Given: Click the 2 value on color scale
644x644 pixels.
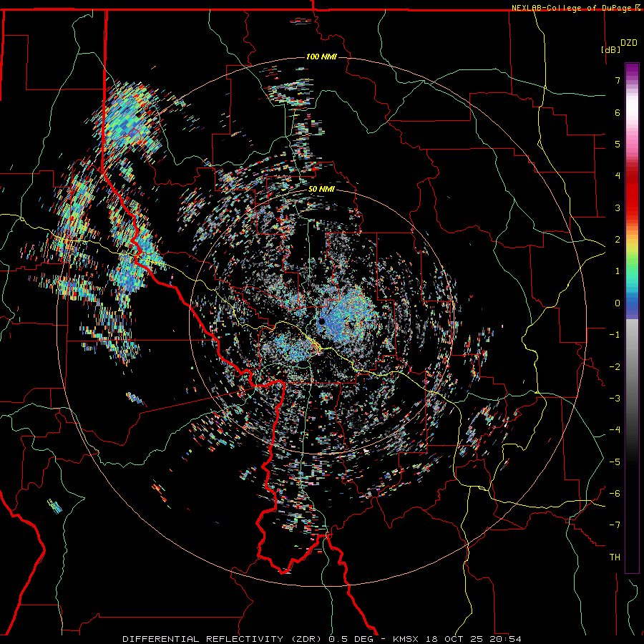Looking at the screenshot, I should (x=618, y=240).
